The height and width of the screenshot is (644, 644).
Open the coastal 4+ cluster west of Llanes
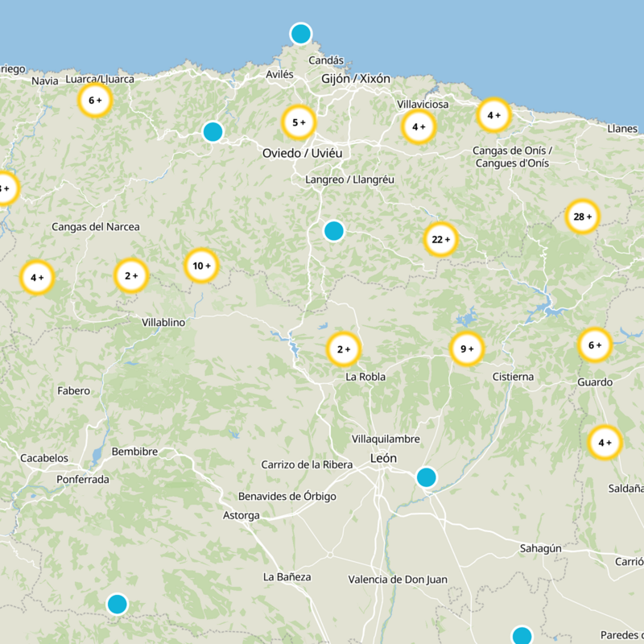pyautogui.click(x=494, y=115)
